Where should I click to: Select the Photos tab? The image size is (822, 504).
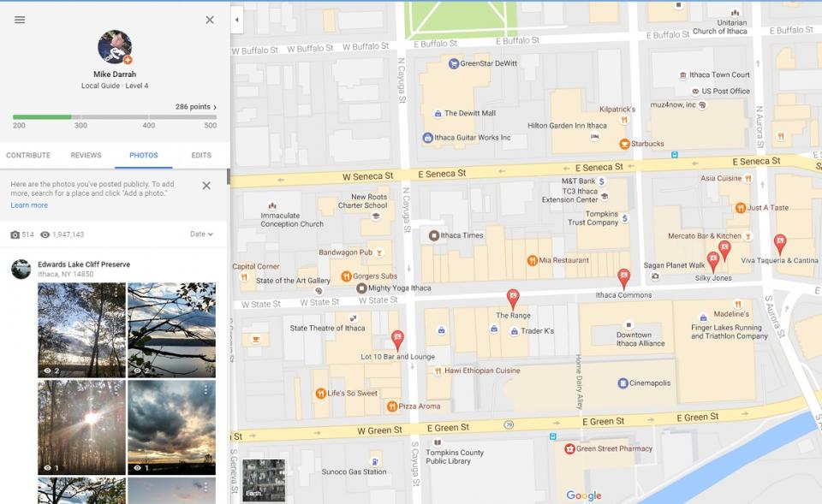(x=144, y=155)
